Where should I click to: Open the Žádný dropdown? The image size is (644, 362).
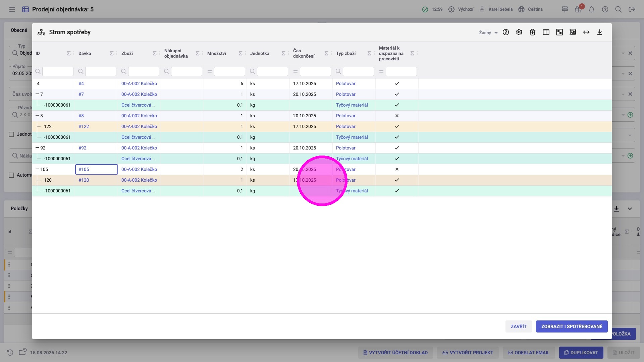(488, 33)
